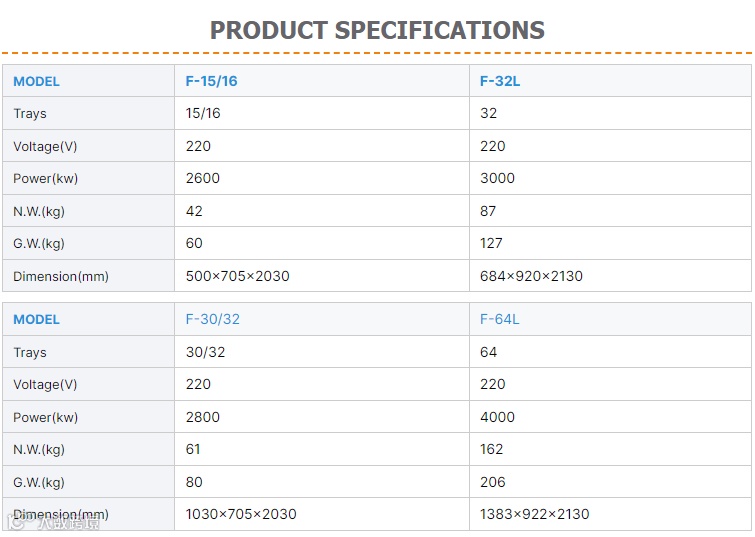Click the second table's MODEL label
755x537 pixels.
[x=37, y=319]
